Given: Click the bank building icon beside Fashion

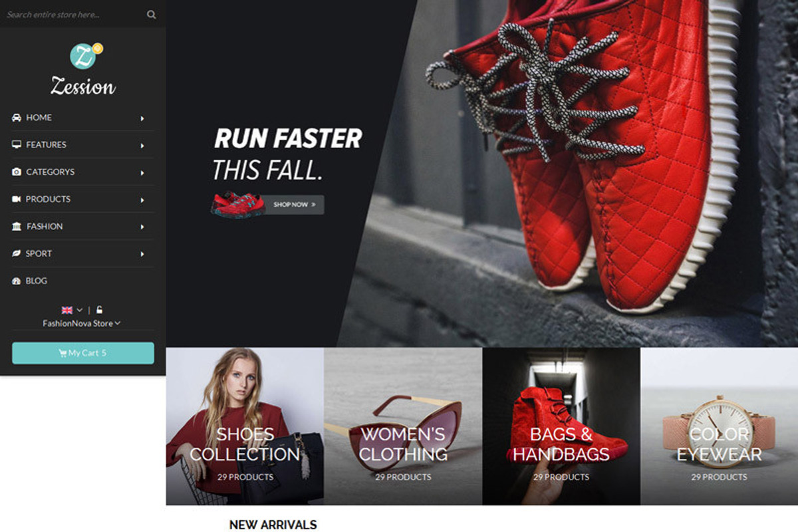Looking at the screenshot, I should 17,227.
